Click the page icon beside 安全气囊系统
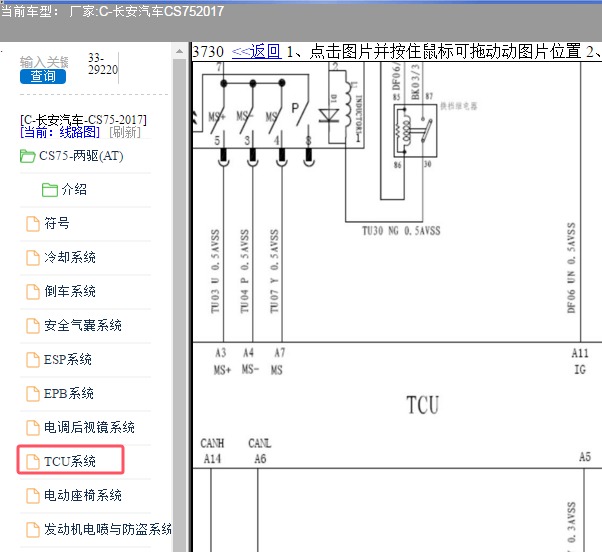Viewport: 602px width, 552px height. [33, 326]
